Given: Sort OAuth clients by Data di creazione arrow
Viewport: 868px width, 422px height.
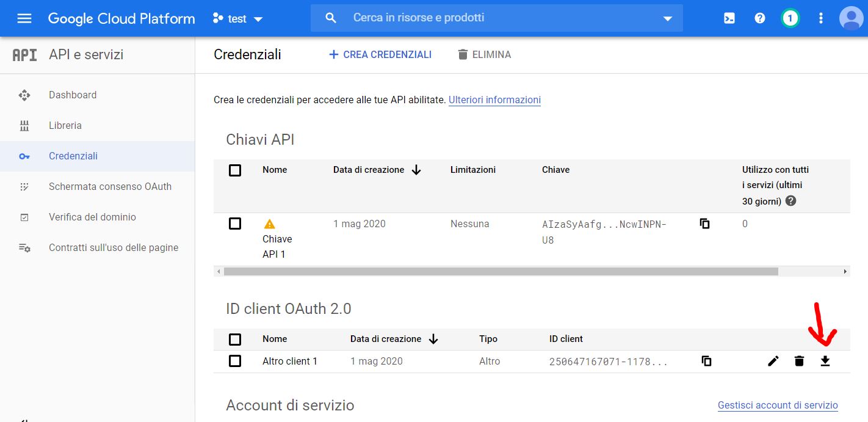Looking at the screenshot, I should tap(433, 339).
